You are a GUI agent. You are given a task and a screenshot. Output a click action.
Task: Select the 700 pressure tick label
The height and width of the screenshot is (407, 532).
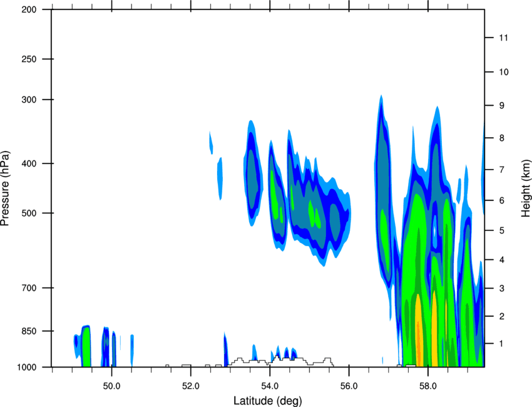tap(29, 288)
